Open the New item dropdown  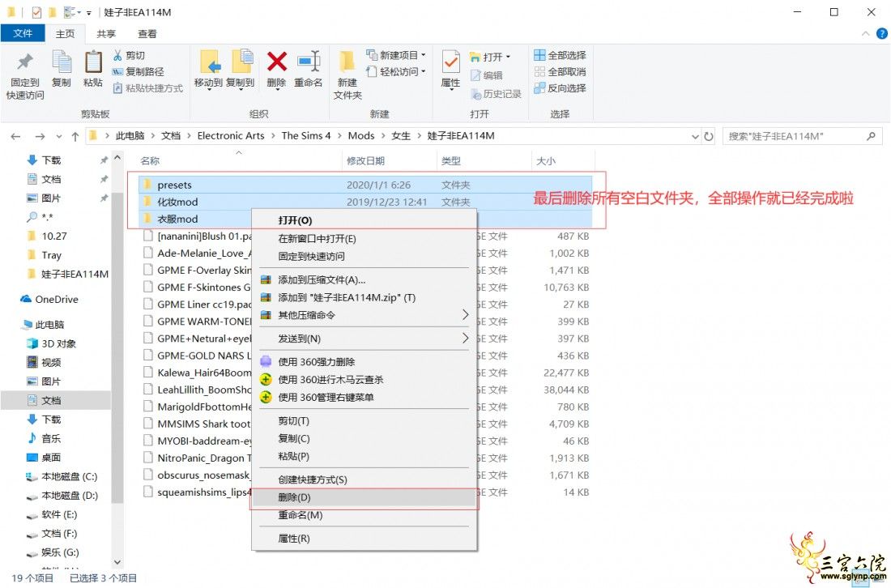396,55
